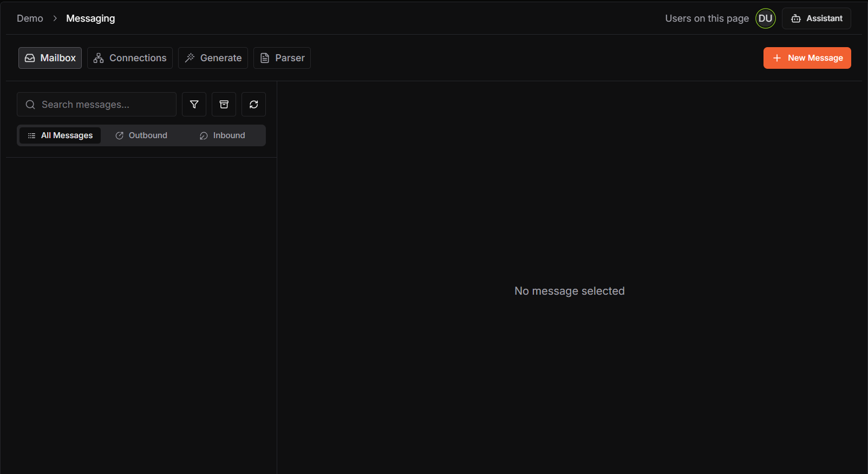Viewport: 868px width, 474px height.
Task: Switch to the Mailbox tab
Action: point(50,58)
